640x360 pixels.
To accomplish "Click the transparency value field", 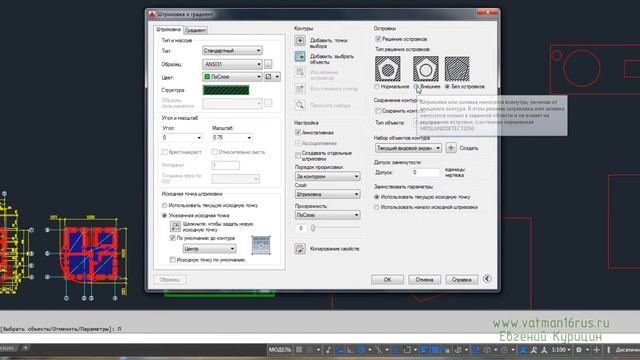I will click(301, 228).
